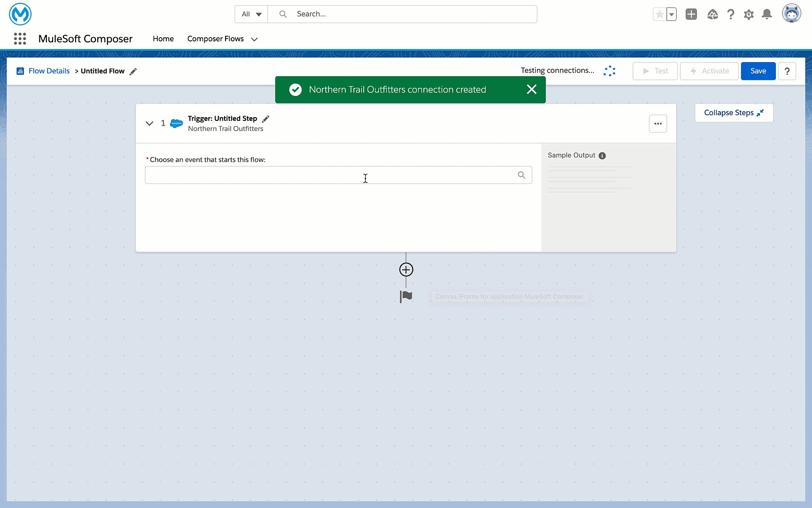Open the Composer Flows tab

tap(216, 39)
